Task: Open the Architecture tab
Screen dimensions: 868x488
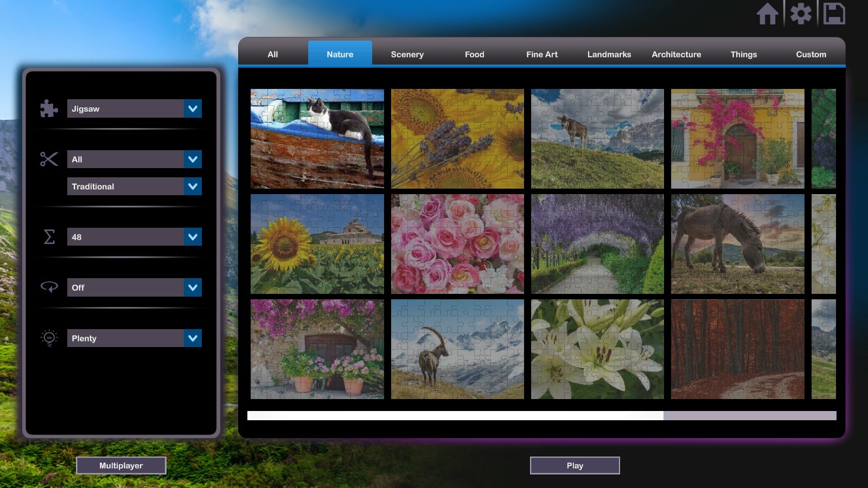Action: tap(676, 54)
